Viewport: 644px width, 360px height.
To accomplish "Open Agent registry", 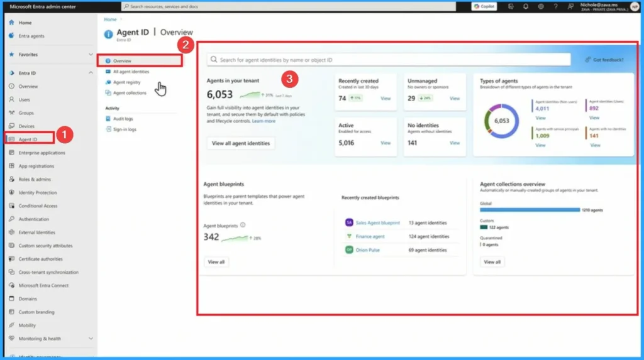I will click(x=126, y=82).
